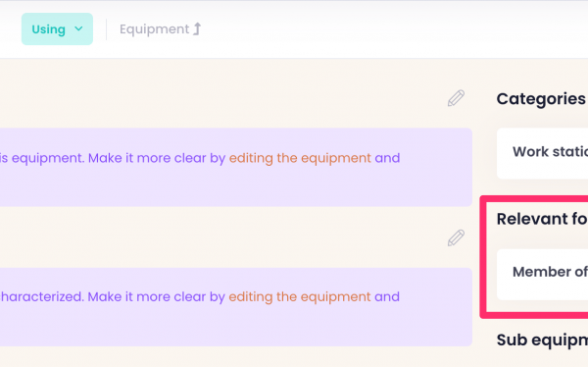
Task: Open the Using status dropdown
Action: click(57, 28)
